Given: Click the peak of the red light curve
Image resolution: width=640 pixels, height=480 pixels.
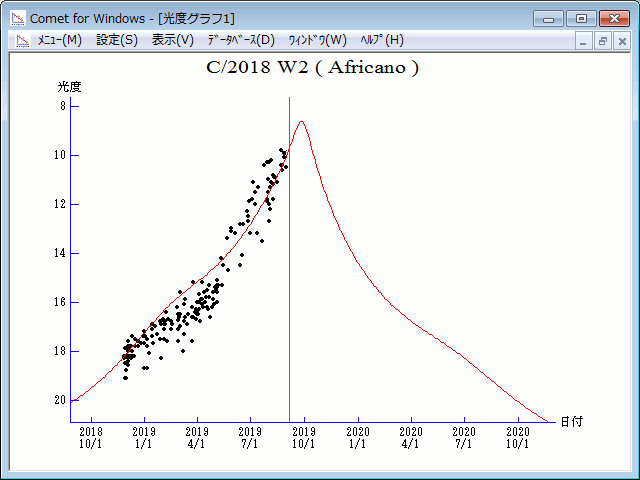Looking at the screenshot, I should (301, 121).
